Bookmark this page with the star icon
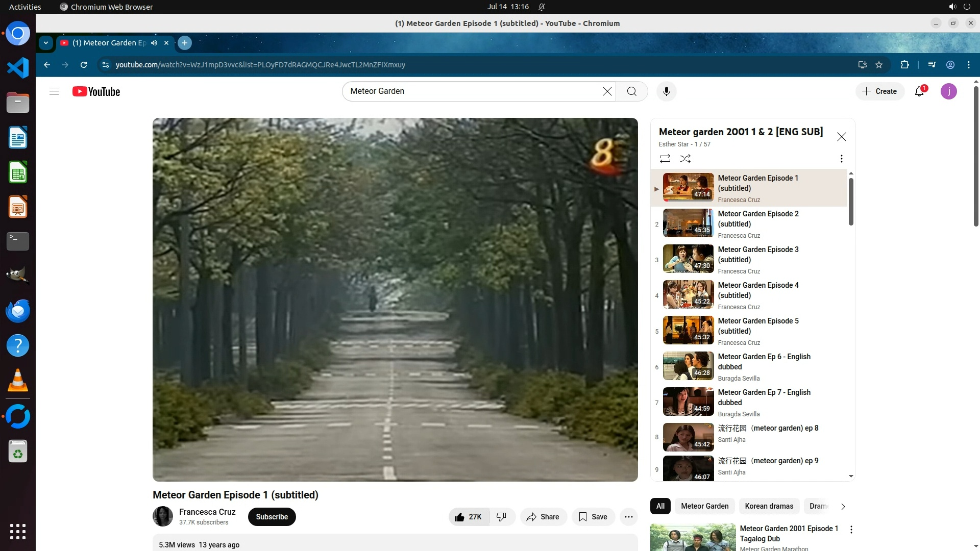Viewport: 980px width, 551px height. (879, 65)
